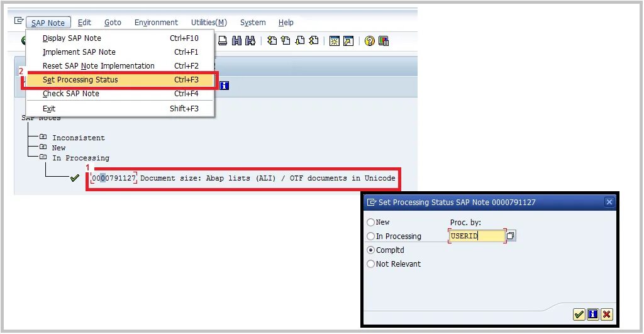Open the Goto menu
Image resolution: width=644 pixels, height=334 pixels.
(x=113, y=23)
